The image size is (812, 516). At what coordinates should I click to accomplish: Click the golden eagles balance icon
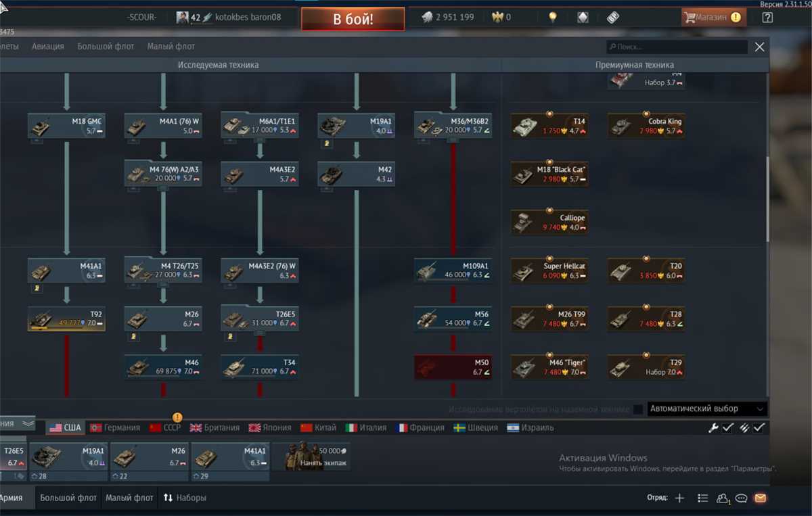(498, 18)
